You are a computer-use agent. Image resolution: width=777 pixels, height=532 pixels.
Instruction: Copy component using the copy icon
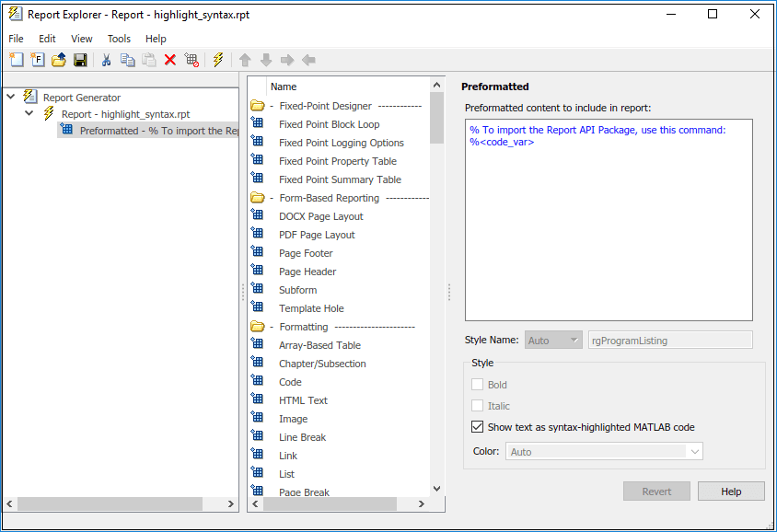[x=127, y=60]
